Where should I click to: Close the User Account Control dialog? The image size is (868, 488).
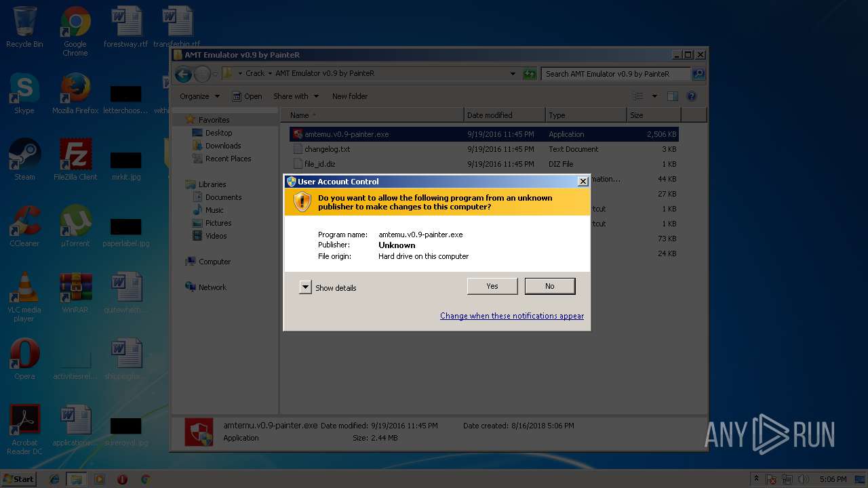click(583, 181)
